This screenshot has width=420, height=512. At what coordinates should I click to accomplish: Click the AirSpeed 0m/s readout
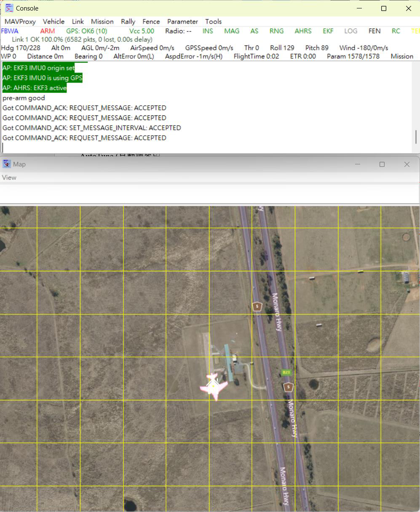tap(152, 48)
